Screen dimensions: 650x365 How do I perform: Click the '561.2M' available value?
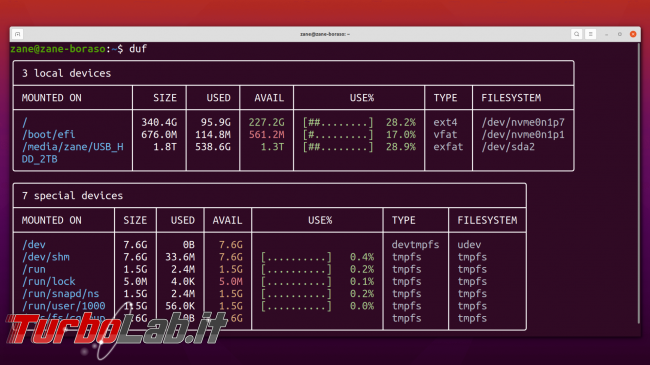click(267, 134)
